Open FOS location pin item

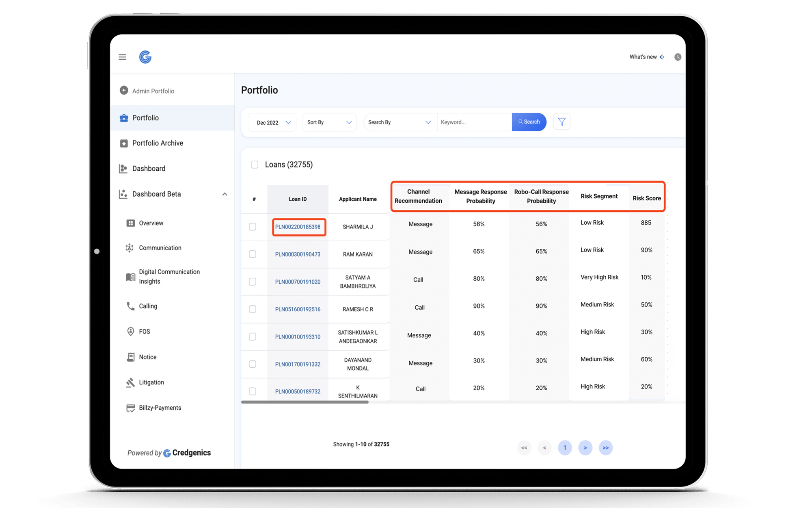pyautogui.click(x=130, y=332)
